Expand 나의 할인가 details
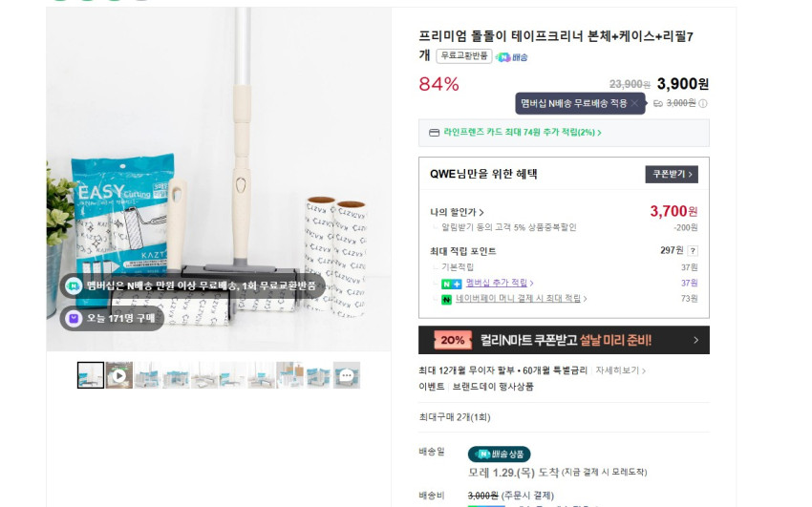Screen dimensions: 812x507 [x=457, y=212]
